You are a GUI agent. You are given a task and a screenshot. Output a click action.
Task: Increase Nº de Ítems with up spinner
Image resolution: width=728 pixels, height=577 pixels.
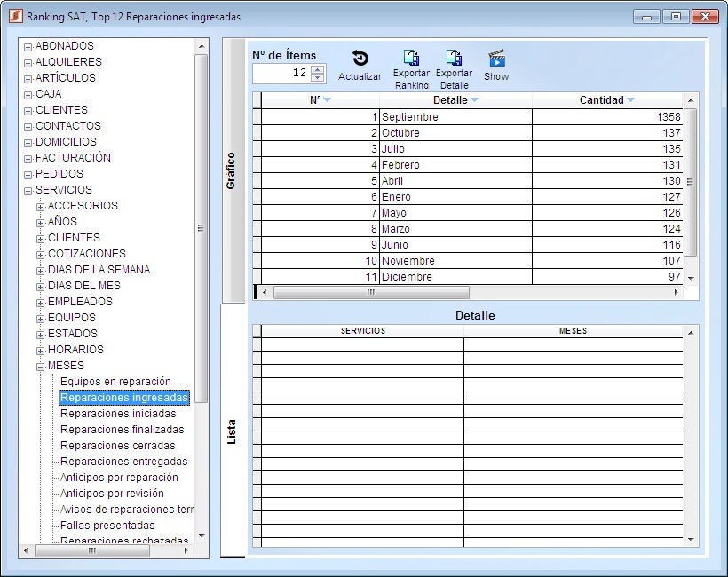coord(318,69)
